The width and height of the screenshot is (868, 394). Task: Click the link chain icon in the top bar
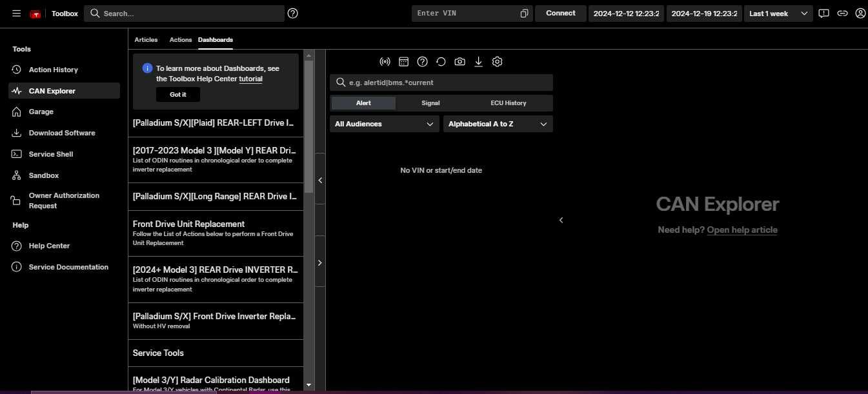pyautogui.click(x=842, y=14)
